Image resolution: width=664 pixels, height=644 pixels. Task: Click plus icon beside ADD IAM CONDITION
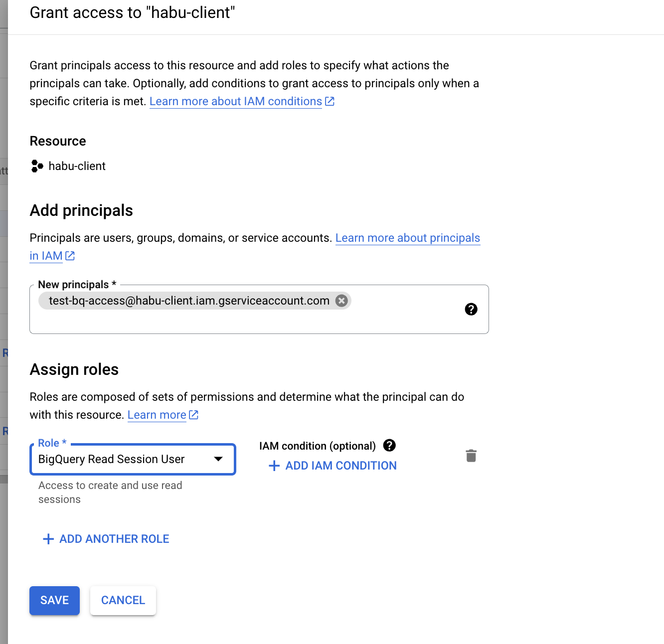274,466
